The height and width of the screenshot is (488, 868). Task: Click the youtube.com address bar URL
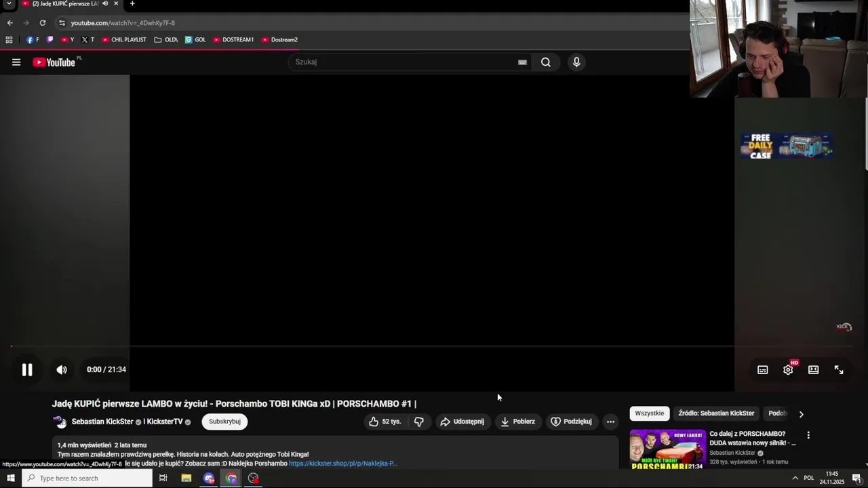click(x=123, y=23)
